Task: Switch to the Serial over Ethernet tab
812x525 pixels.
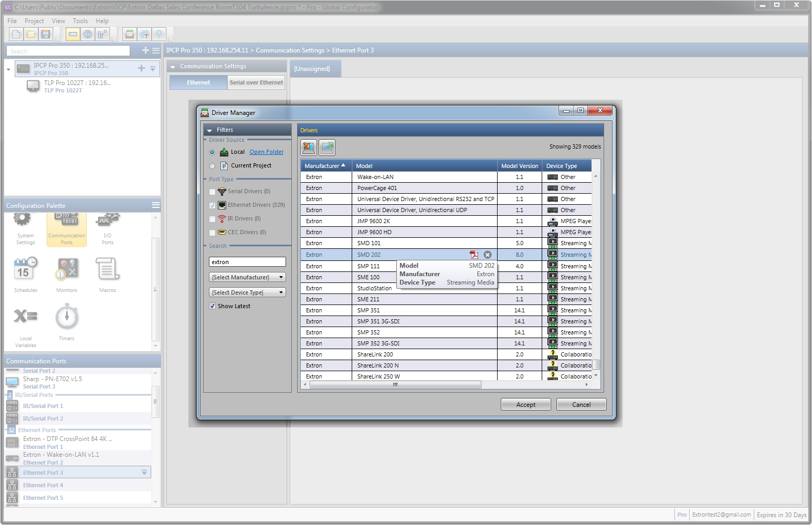Action: pyautogui.click(x=256, y=82)
